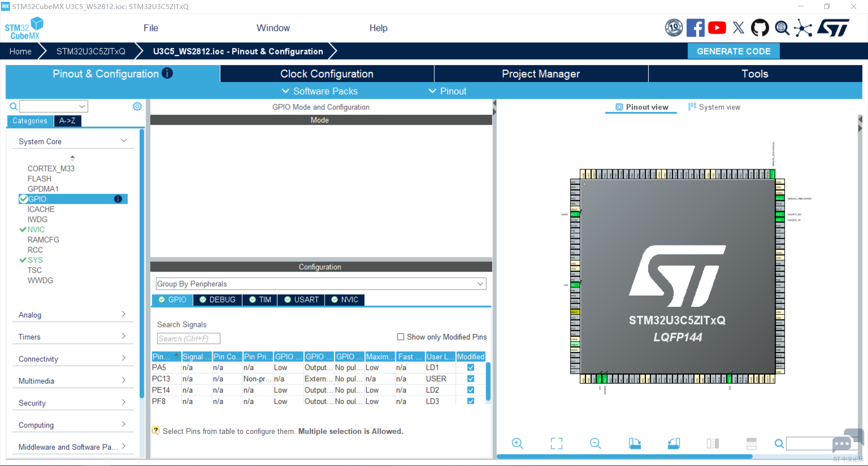Go to Home in the breadcrumb
The width and height of the screenshot is (868, 466).
(20, 51)
